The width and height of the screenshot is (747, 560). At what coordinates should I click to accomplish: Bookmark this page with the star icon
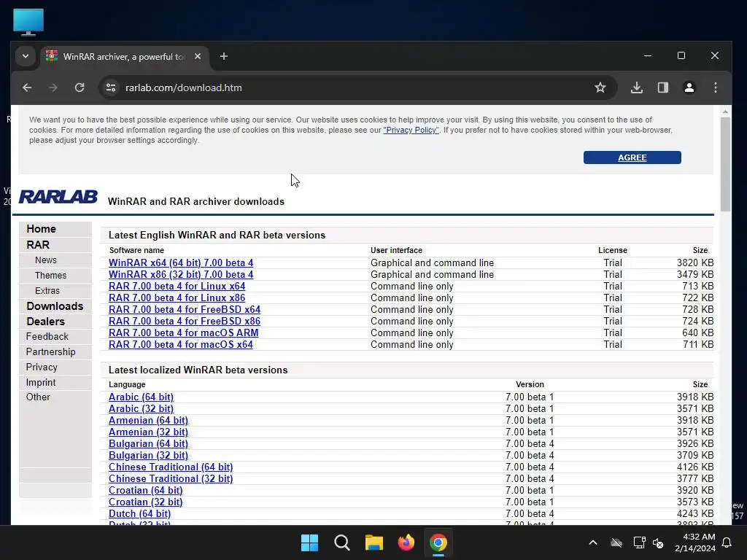tap(600, 87)
